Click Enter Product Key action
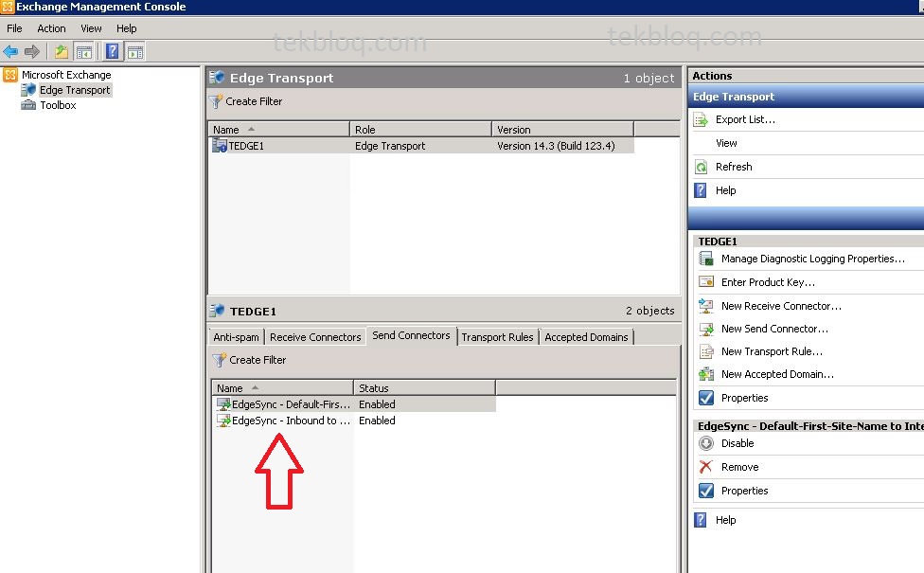The image size is (924, 573). [768, 282]
